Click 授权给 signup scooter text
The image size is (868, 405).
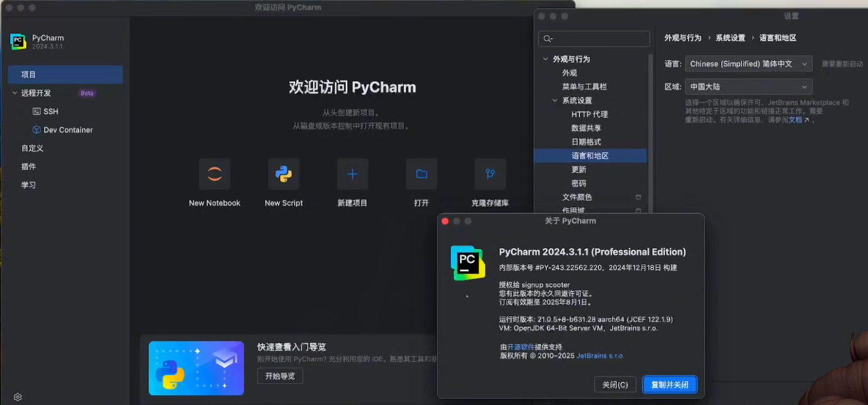tap(535, 285)
